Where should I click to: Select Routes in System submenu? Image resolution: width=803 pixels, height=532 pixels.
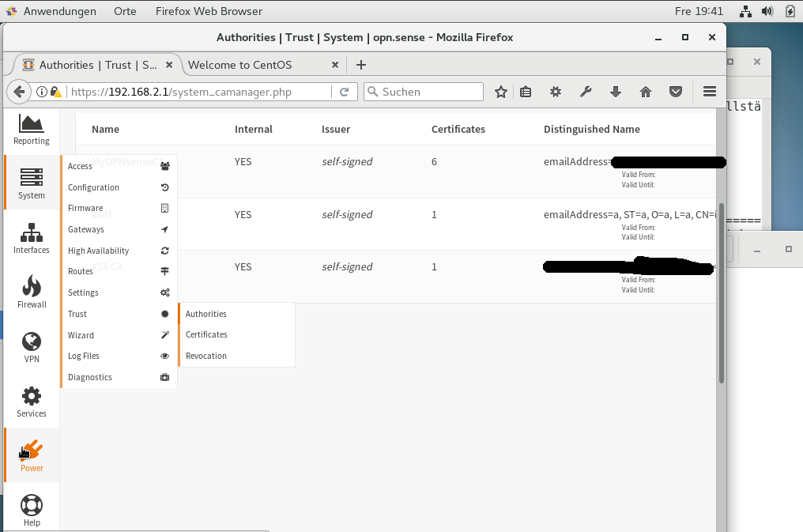[x=119, y=271]
